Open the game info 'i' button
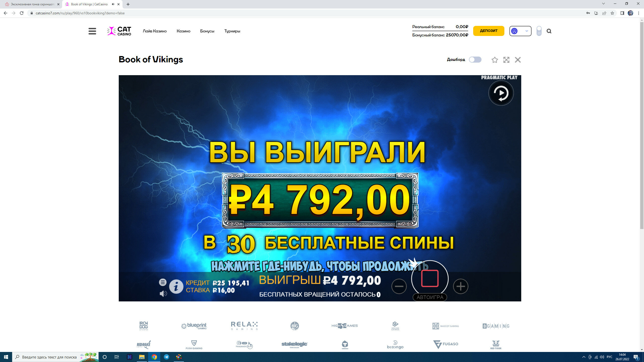This screenshot has height=362, width=644. click(x=176, y=286)
